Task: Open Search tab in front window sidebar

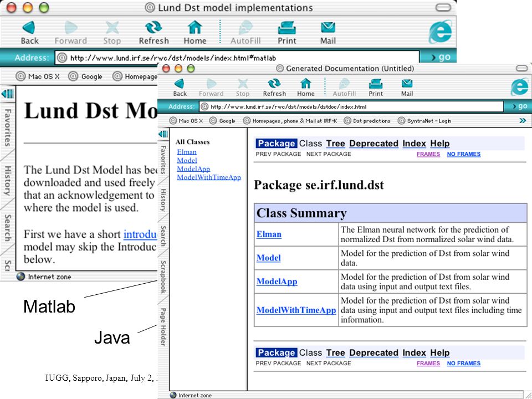Action: pos(163,236)
